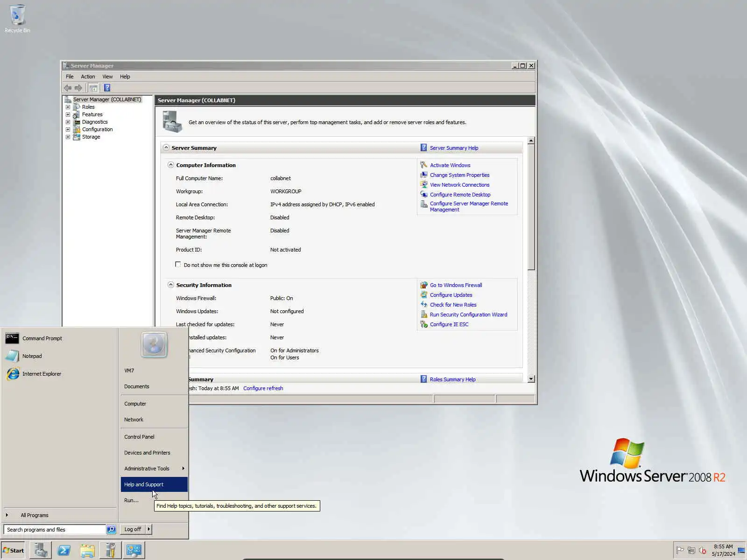Image resolution: width=747 pixels, height=560 pixels.
Task: Open Configure Server Manager Remote Management link
Action: pos(469,206)
